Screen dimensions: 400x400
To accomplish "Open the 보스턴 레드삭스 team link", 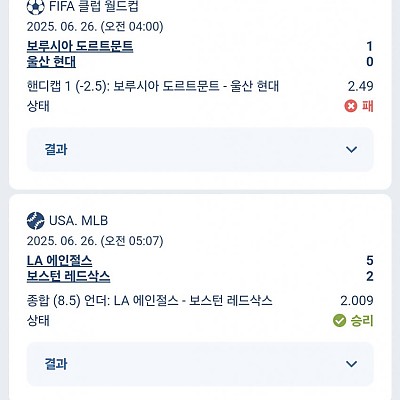I will 68,276.
